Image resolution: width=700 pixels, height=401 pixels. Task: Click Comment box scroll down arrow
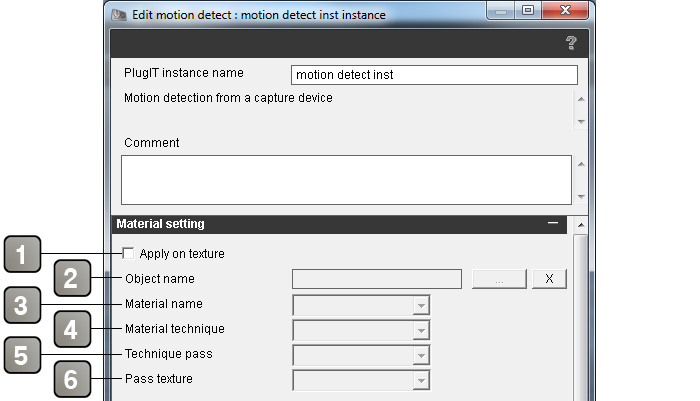(x=581, y=196)
